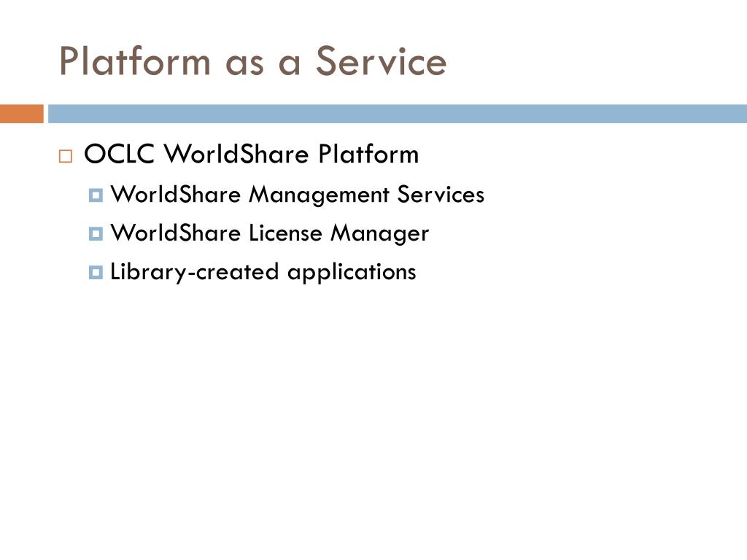Click the 'WorldShare Management Services' sub-bullet text

coord(298,194)
